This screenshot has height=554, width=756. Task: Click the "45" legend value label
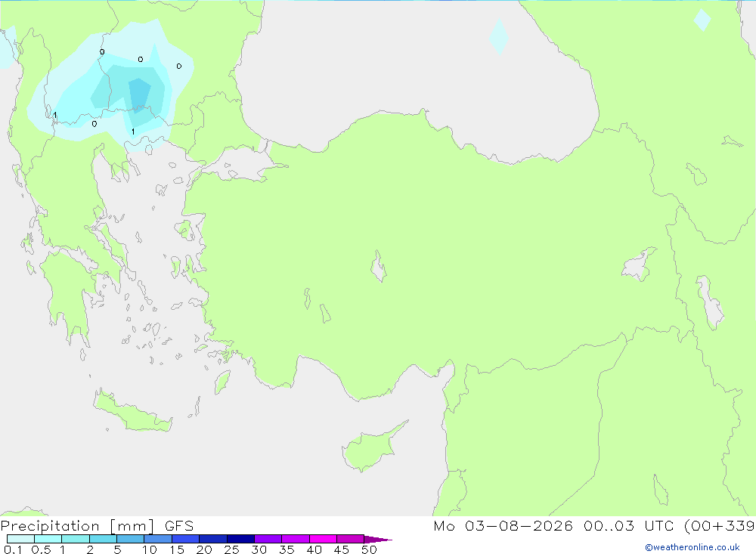342,549
